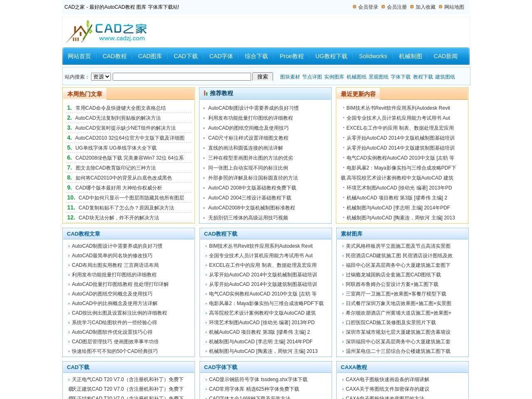Open CAXA电子图板快速画齿条的详细讲解
The height and width of the screenshot is (399, 532).
pyautogui.click(x=387, y=379)
